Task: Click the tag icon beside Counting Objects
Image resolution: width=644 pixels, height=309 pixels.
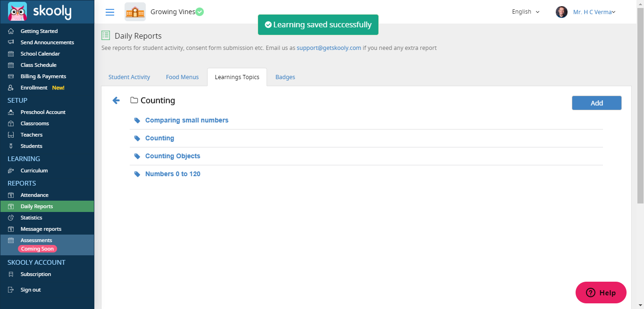Action: point(137,156)
